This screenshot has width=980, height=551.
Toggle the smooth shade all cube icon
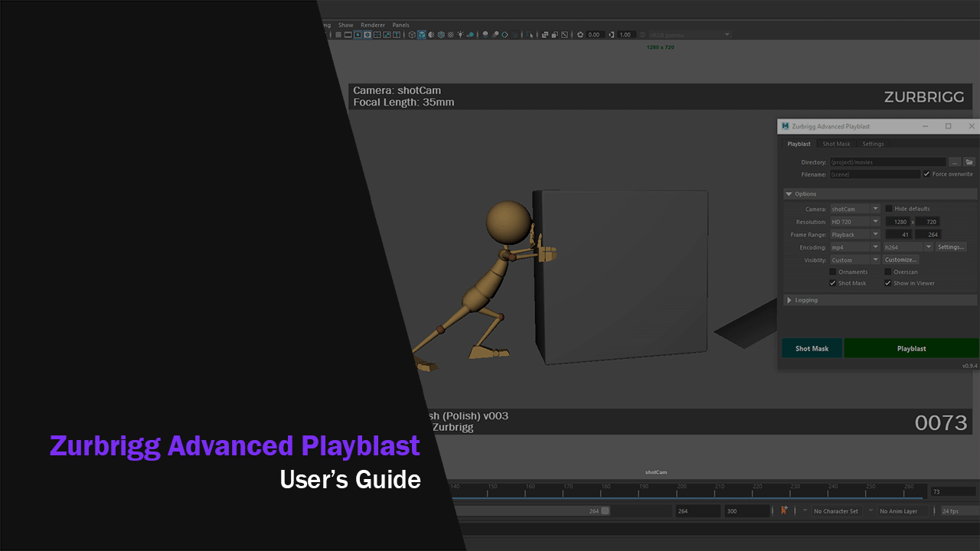click(x=421, y=34)
